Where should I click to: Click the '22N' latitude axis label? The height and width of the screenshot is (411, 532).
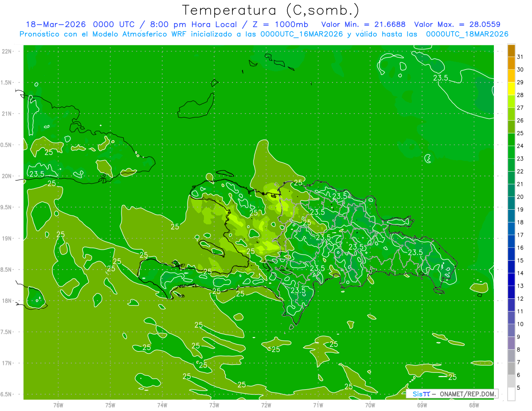pos(7,51)
